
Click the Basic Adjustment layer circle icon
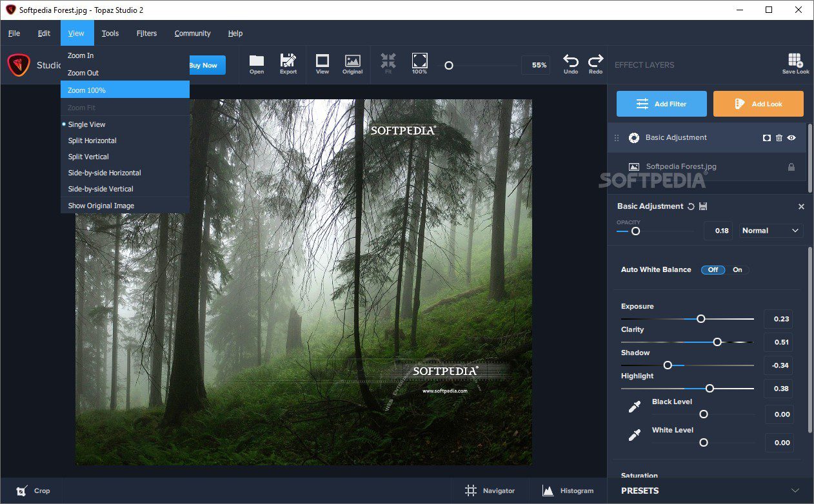[634, 138]
